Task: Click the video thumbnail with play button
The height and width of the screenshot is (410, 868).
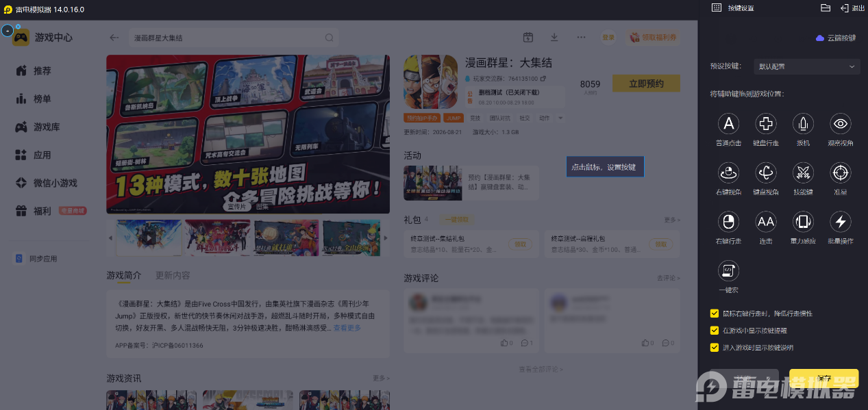Action: pos(149,238)
